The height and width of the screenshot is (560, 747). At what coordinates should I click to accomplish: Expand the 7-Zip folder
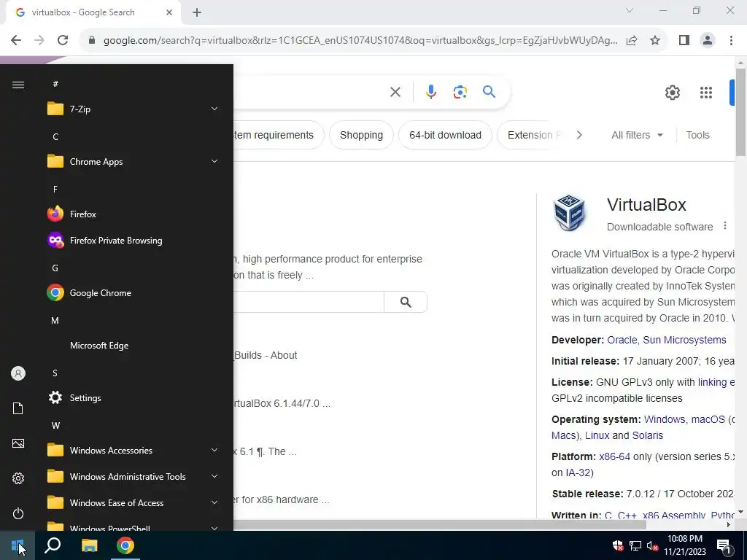(133, 109)
